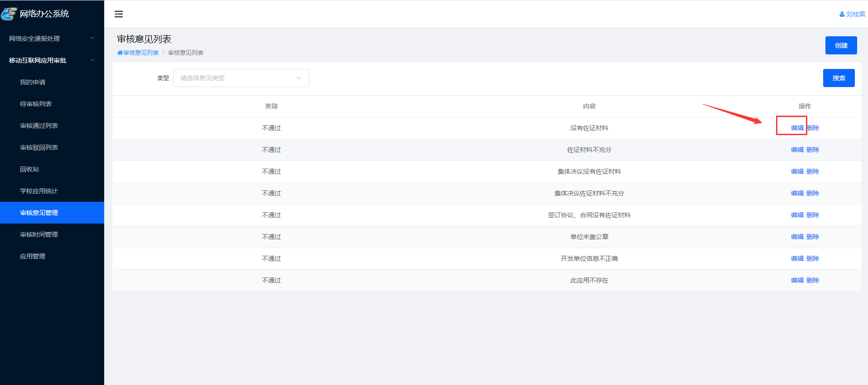Delete the 单位未盖公章 row
This screenshot has width=868, height=385.
[813, 237]
